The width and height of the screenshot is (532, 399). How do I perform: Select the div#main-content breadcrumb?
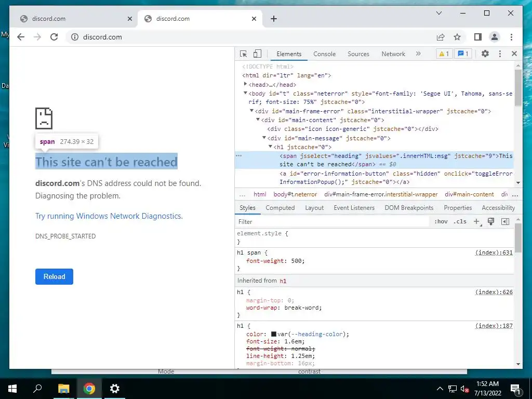[x=469, y=194]
